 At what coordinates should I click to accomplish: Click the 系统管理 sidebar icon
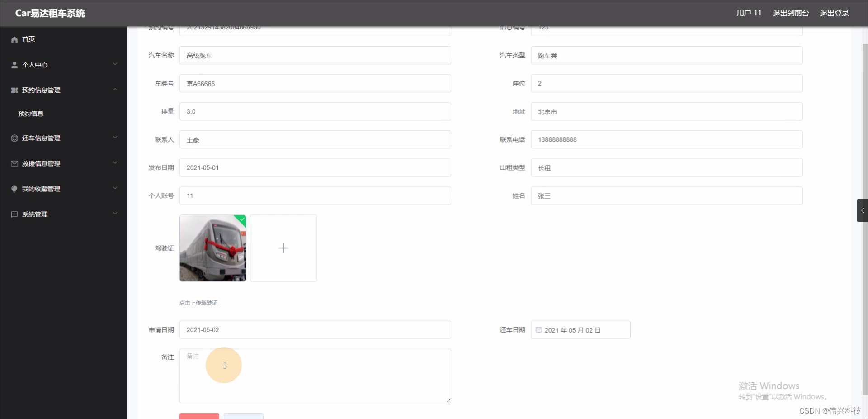pyautogui.click(x=14, y=214)
